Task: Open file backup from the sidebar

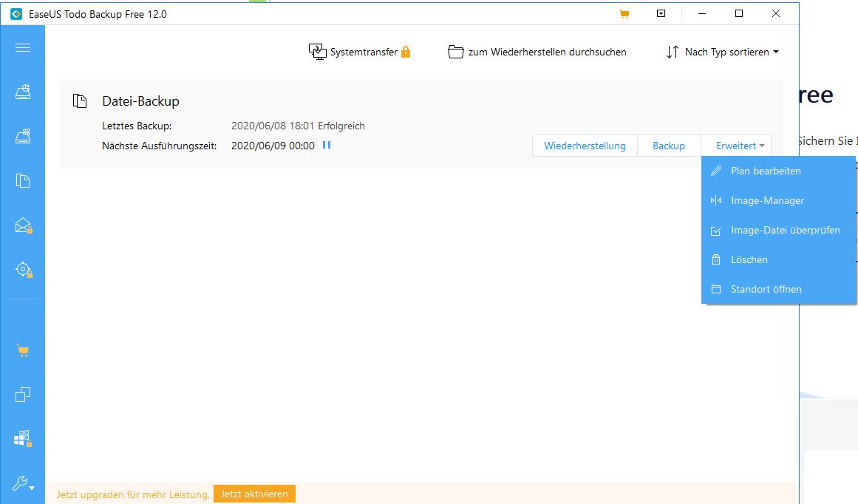Action: pyautogui.click(x=22, y=180)
